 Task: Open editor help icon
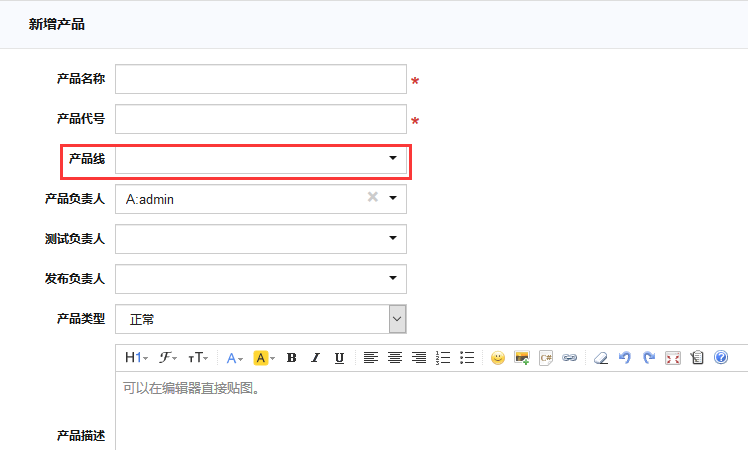click(722, 358)
